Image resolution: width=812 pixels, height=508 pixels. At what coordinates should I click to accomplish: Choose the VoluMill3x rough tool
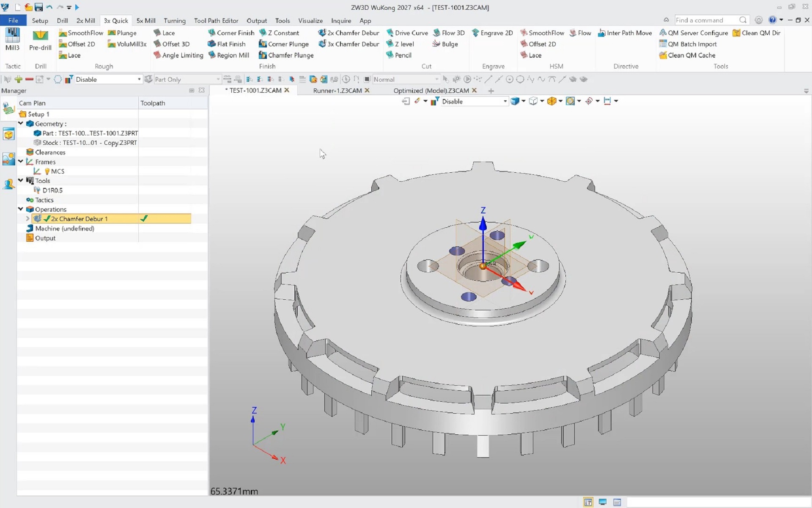pos(127,44)
